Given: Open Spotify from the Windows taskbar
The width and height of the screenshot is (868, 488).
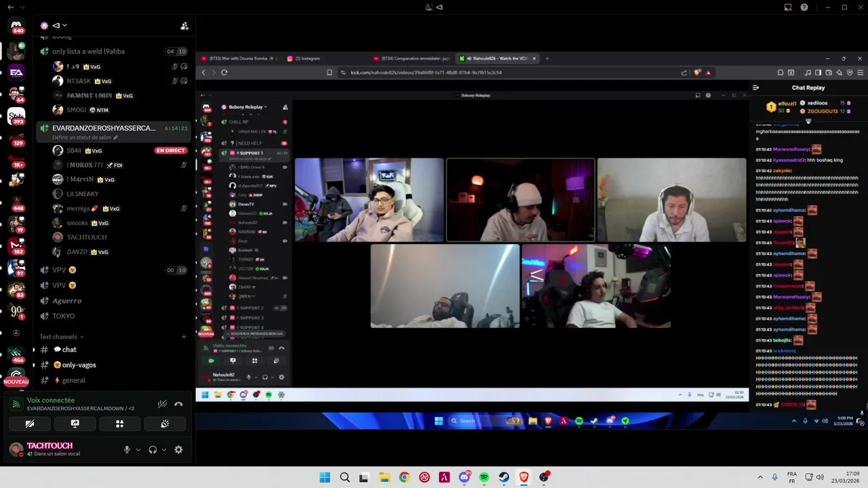Looking at the screenshot, I should 484,477.
